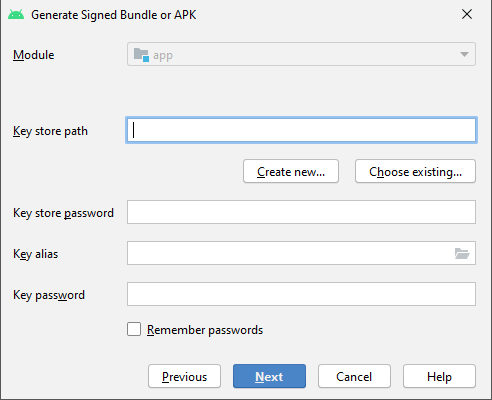Click the Key store path label
This screenshot has width=492, height=400.
pos(50,131)
